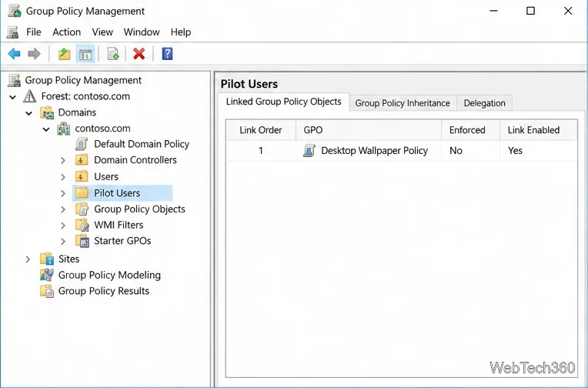
Task: Open the File menu
Action: pos(34,32)
